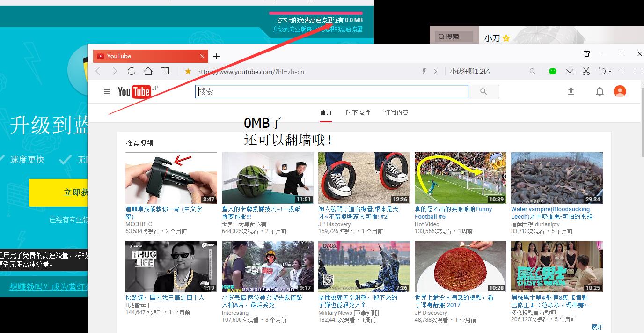This screenshot has height=333, width=644.
Task: Click the YouTube 搜索 input field
Action: point(332,92)
